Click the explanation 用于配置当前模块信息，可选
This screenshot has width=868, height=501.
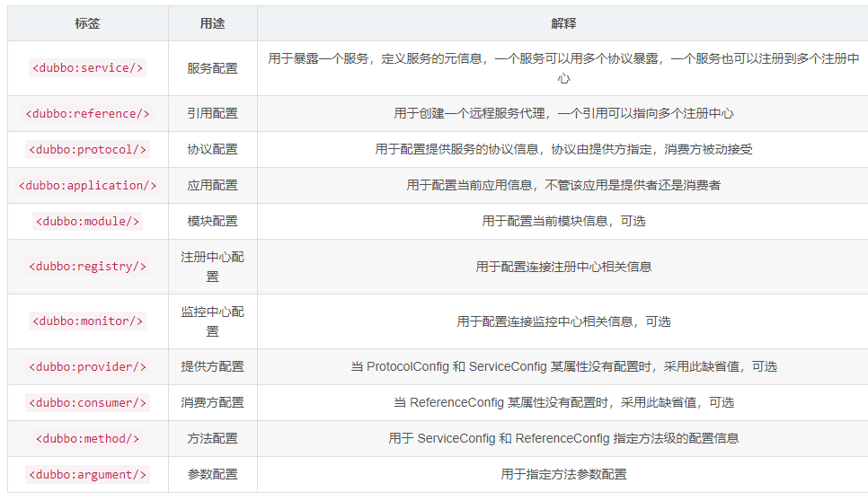coord(563,221)
